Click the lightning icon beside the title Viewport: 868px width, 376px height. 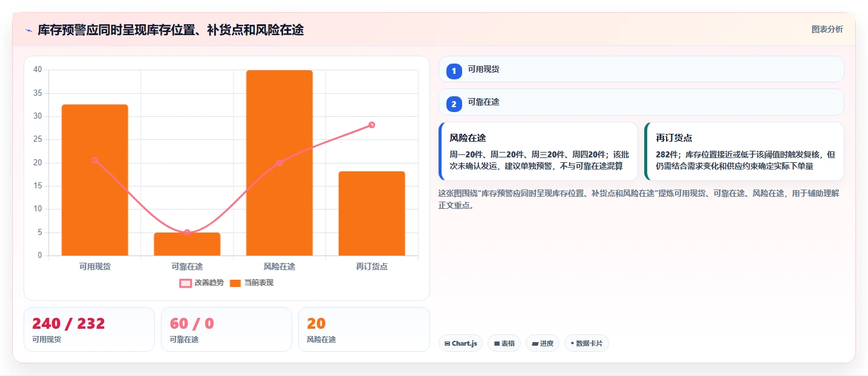(29, 30)
